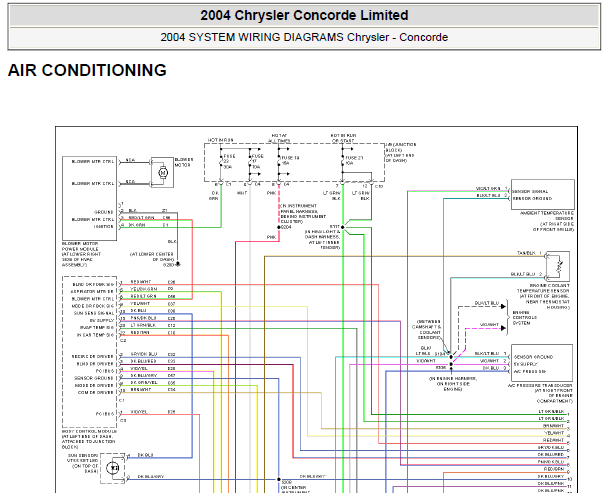This screenshot has height=493, width=609.
Task: Click '5V SUPPLY' in the A/C pressure transducer box
Action: [x=525, y=364]
